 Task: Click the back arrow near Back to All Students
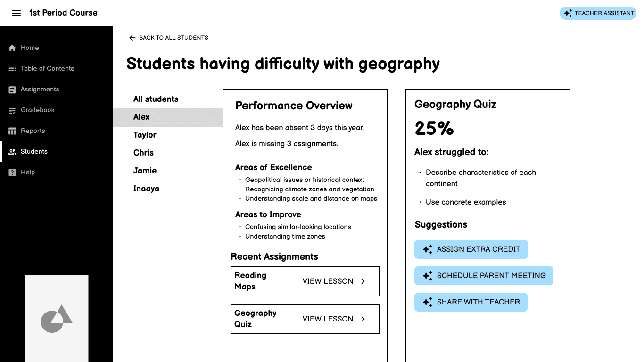(x=132, y=37)
